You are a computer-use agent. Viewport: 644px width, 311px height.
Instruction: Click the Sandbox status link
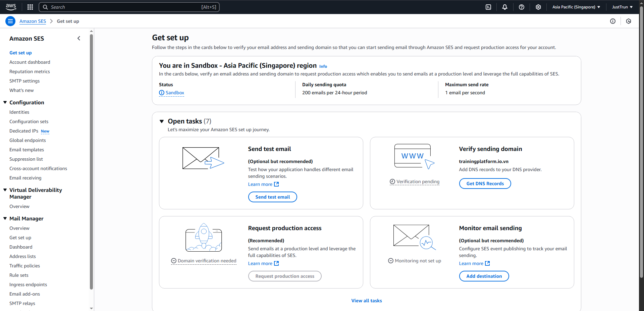pyautogui.click(x=175, y=93)
